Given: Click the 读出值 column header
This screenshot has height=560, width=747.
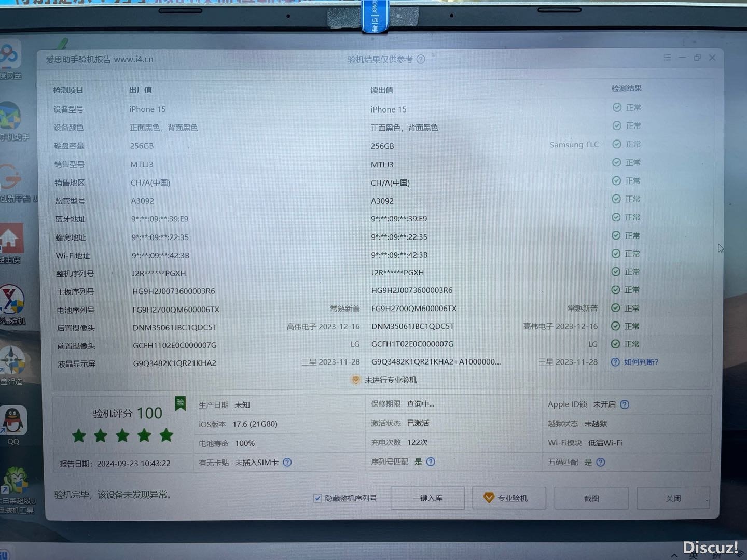Looking at the screenshot, I should [382, 90].
